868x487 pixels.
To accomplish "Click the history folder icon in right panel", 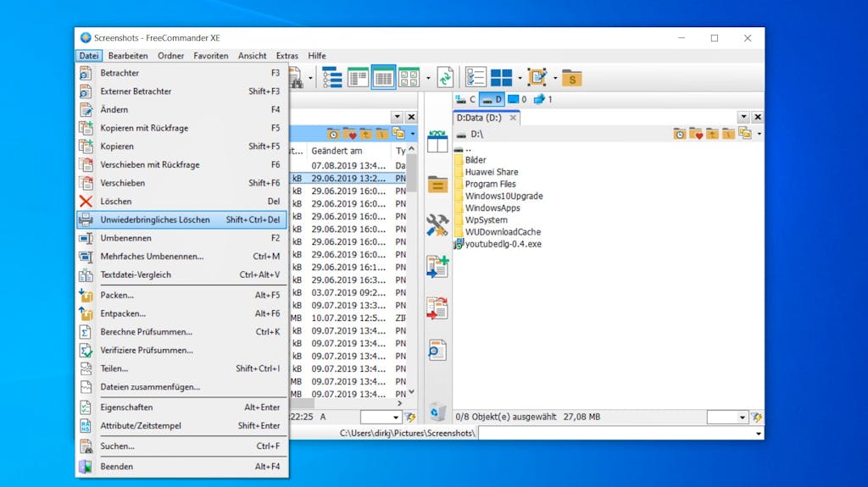I will [680, 134].
